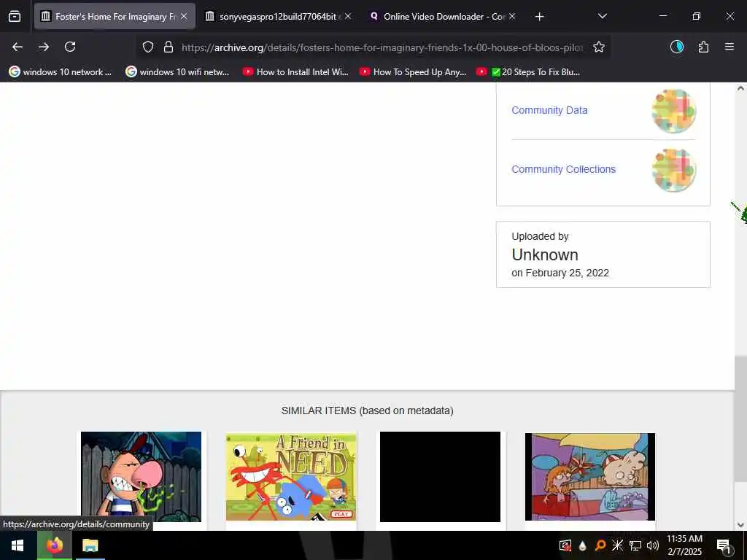Open the tracking protection shield icon
The height and width of the screenshot is (560, 747).
click(x=148, y=47)
